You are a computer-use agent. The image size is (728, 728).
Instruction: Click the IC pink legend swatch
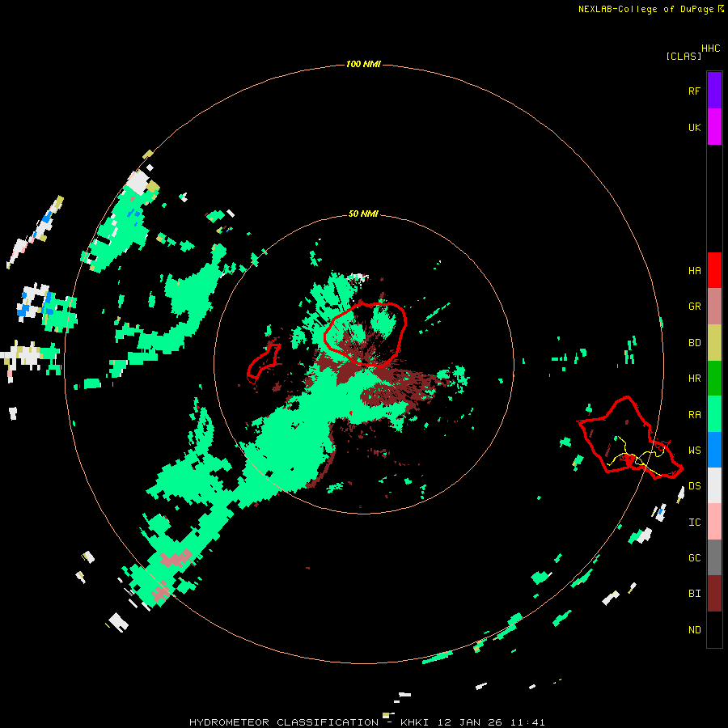click(714, 522)
